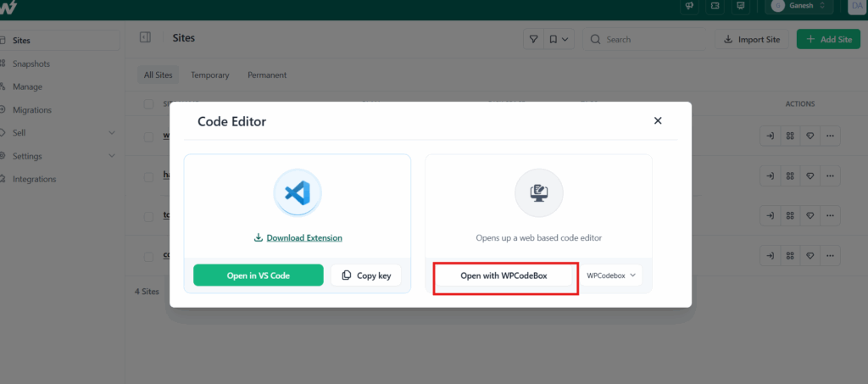Click the 4 Sites count text
The height and width of the screenshot is (384, 868).
pos(147,292)
